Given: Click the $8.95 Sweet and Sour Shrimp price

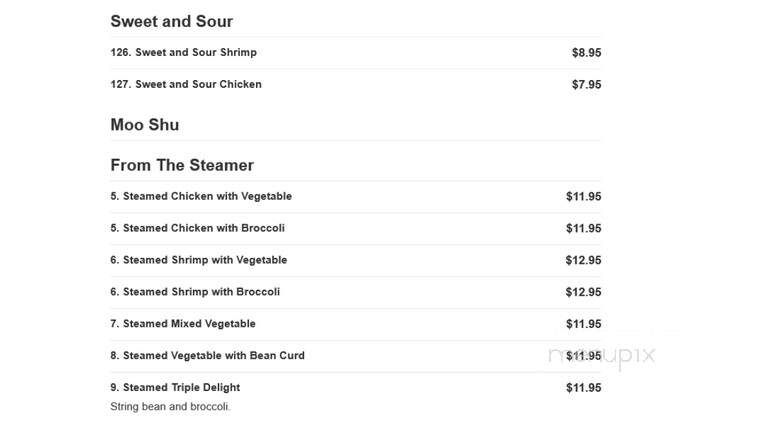Looking at the screenshot, I should tap(586, 53).
